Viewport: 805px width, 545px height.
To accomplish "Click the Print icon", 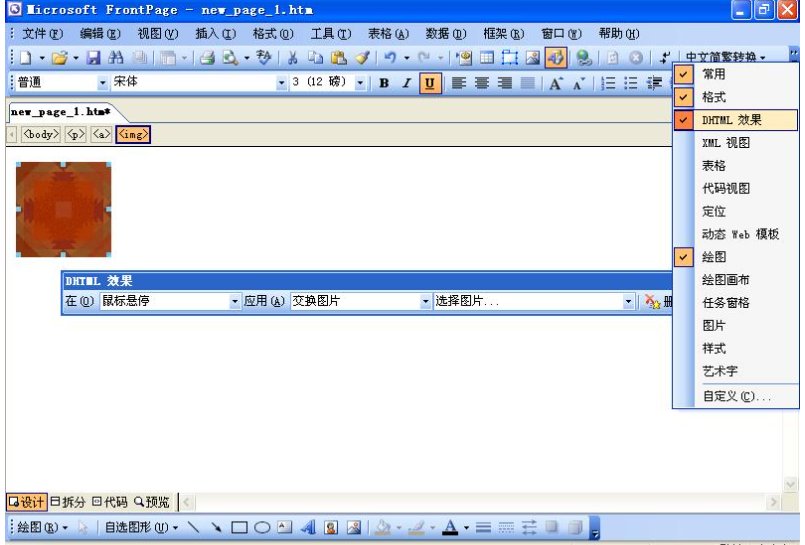I will (207, 57).
